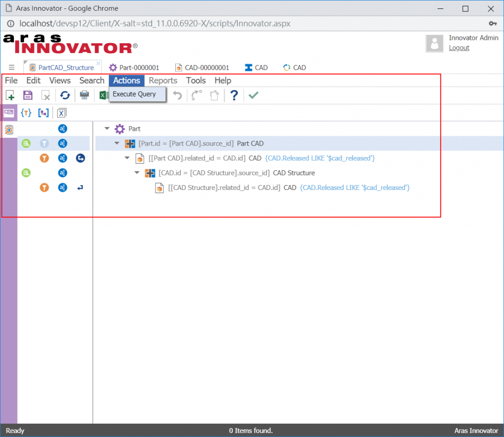Switch to the CAD tab with circular arrows icon
Screen dimensions: 504x437
(294, 67)
